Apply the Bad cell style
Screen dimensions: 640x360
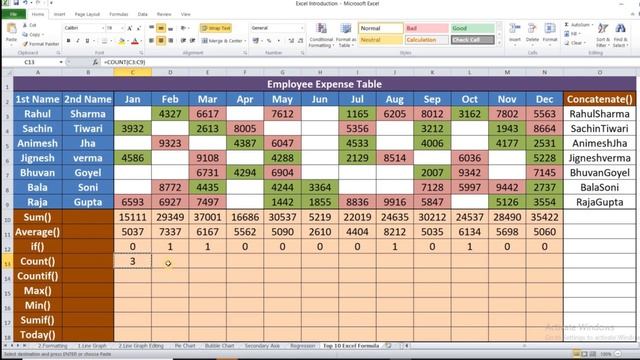(427, 28)
